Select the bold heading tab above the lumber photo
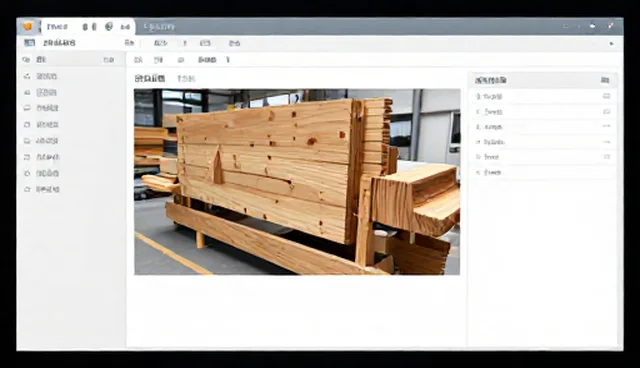This screenshot has width=640, height=368. 150,78
